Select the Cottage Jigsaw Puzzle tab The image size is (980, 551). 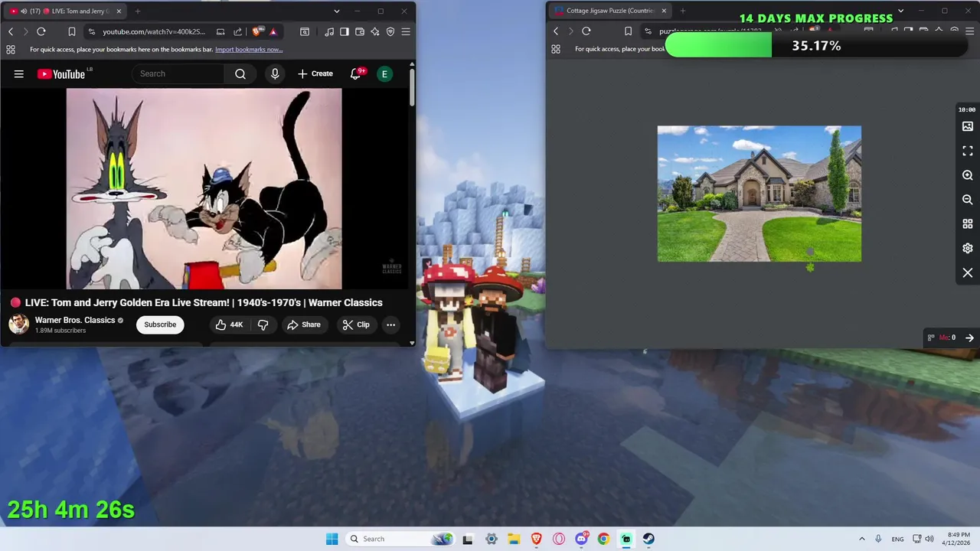[x=610, y=11]
